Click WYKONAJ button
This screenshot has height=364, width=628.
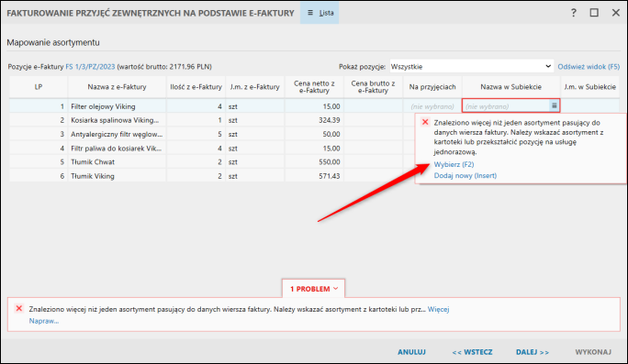[593, 352]
